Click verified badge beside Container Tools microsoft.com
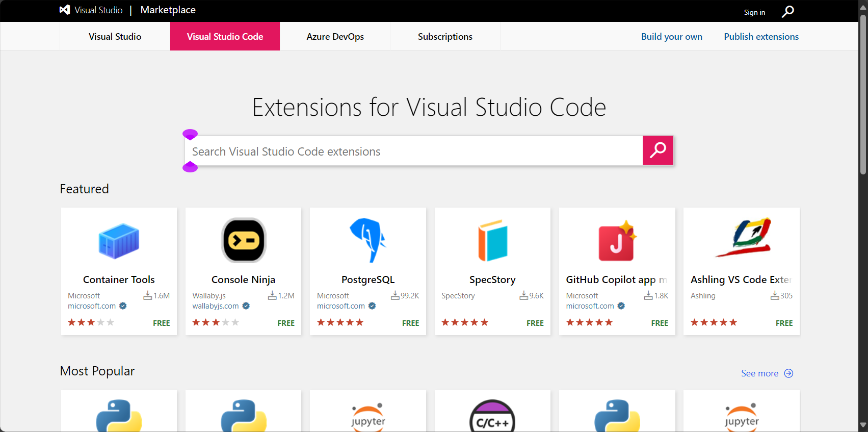The height and width of the screenshot is (432, 868). tap(123, 306)
